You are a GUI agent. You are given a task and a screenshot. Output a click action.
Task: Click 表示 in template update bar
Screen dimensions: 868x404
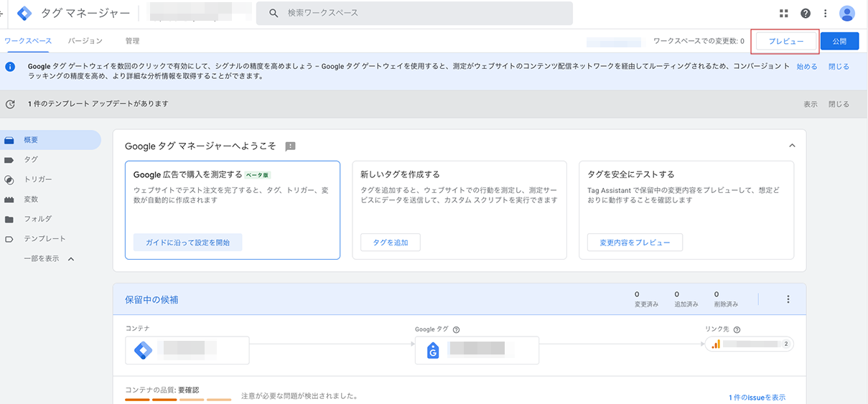click(x=811, y=104)
